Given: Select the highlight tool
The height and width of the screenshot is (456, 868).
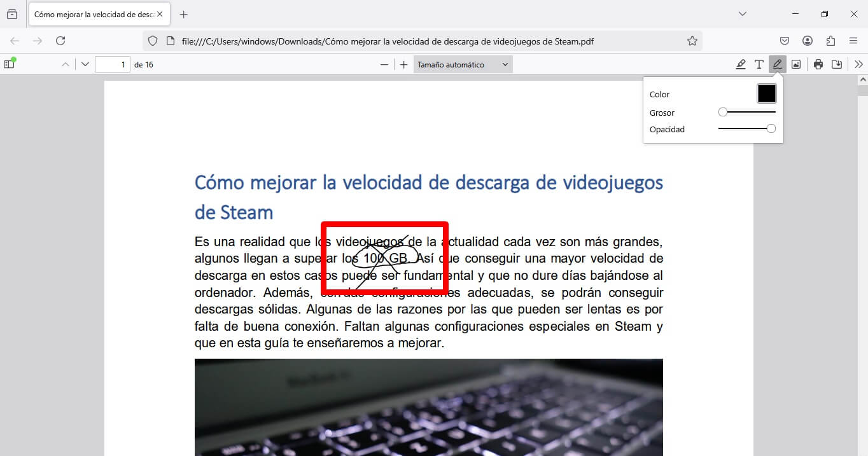Looking at the screenshot, I should point(741,64).
